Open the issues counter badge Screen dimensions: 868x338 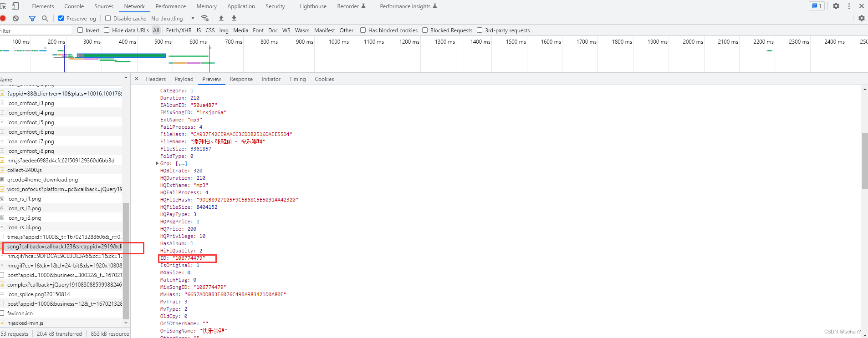817,6
